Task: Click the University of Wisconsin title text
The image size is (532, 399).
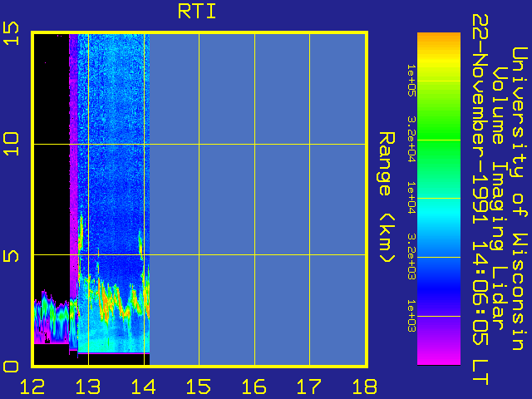Action: pos(519,199)
